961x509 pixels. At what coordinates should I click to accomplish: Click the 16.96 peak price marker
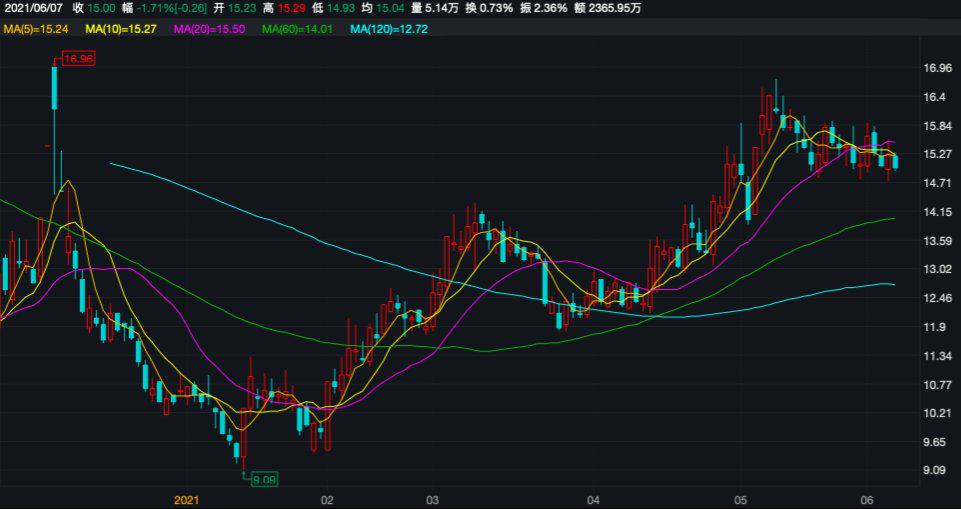[x=78, y=59]
